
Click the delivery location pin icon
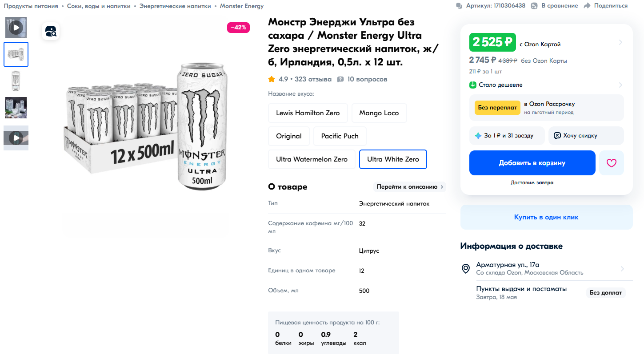pos(466,268)
